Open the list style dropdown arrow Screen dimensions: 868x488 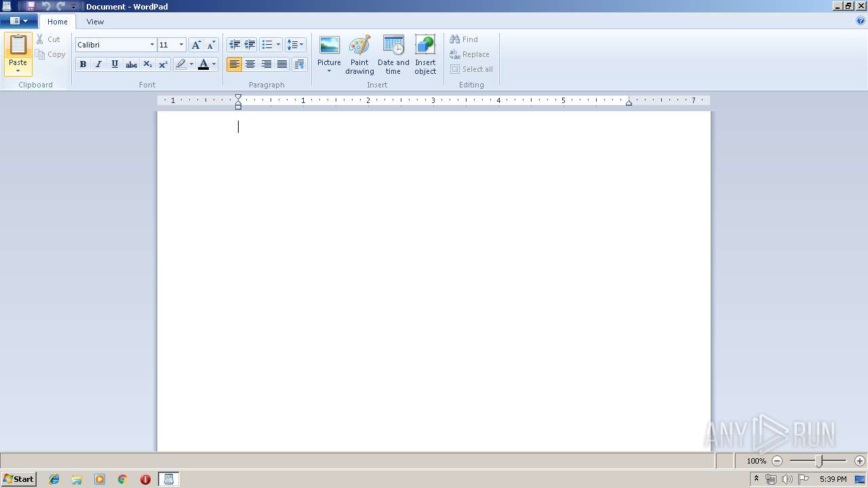[x=278, y=45]
